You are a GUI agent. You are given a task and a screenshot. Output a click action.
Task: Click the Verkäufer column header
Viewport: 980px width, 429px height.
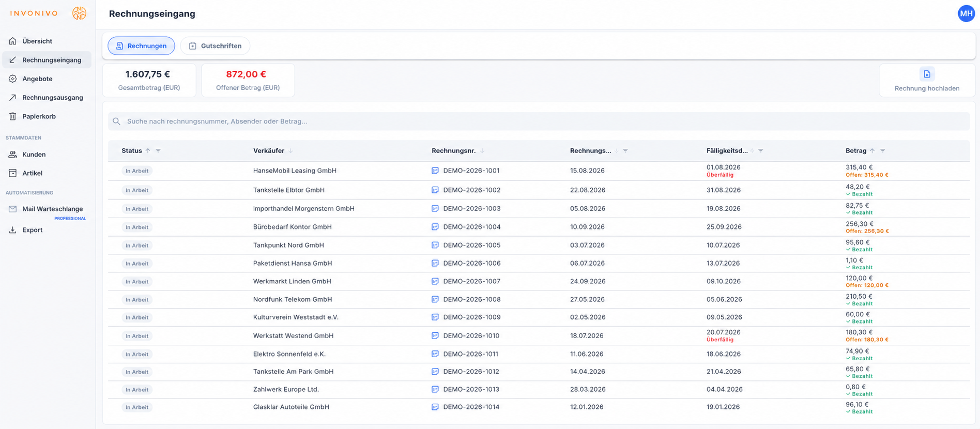(269, 151)
